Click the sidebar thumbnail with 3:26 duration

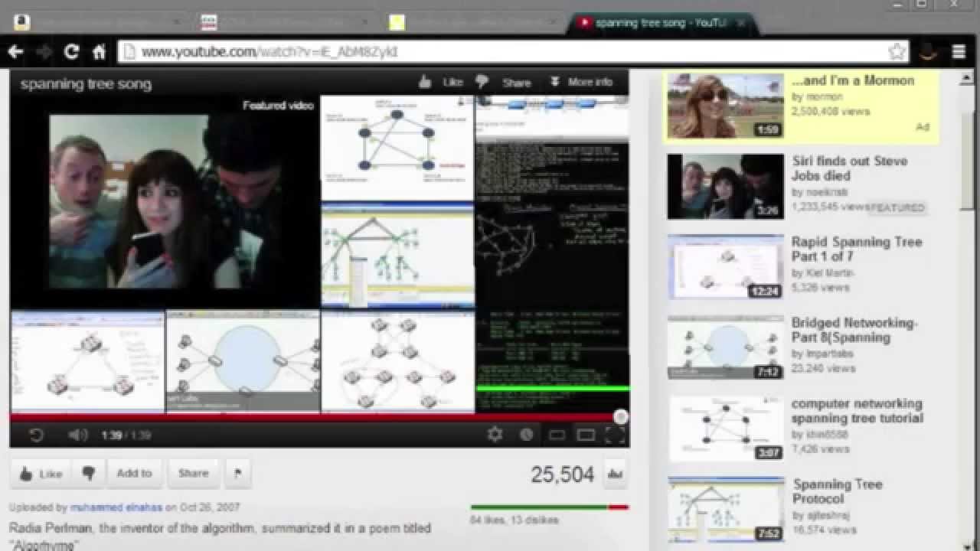tap(725, 187)
